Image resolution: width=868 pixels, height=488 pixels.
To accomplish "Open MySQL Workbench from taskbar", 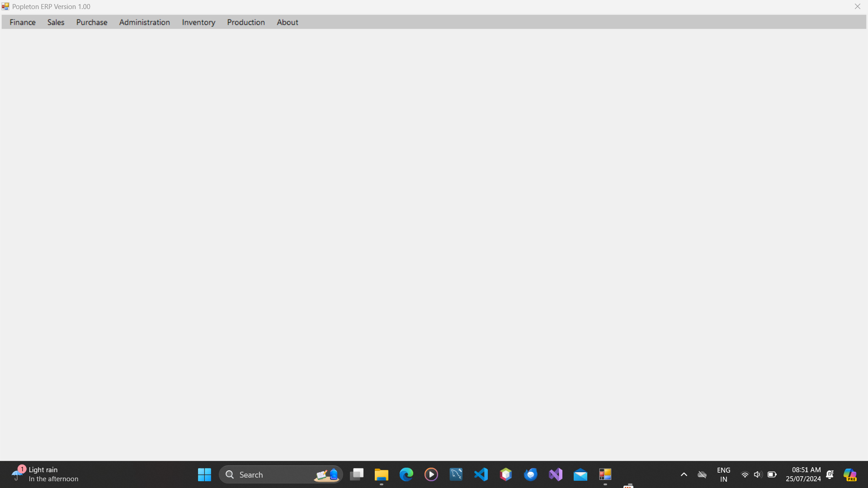I will pyautogui.click(x=456, y=474).
